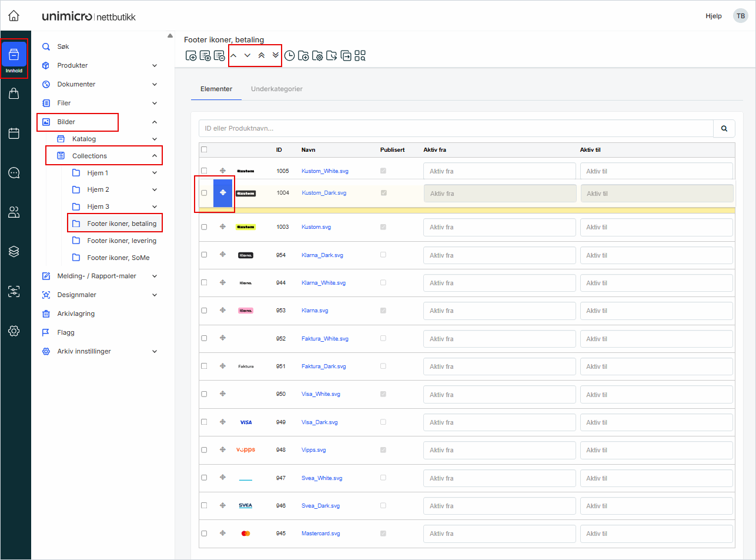Open the Footer ikoner, levering folder
Screen dimensions: 756x560
click(x=122, y=241)
